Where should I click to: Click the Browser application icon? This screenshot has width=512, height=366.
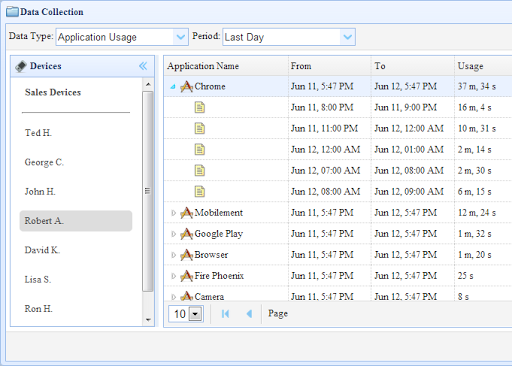tap(186, 255)
